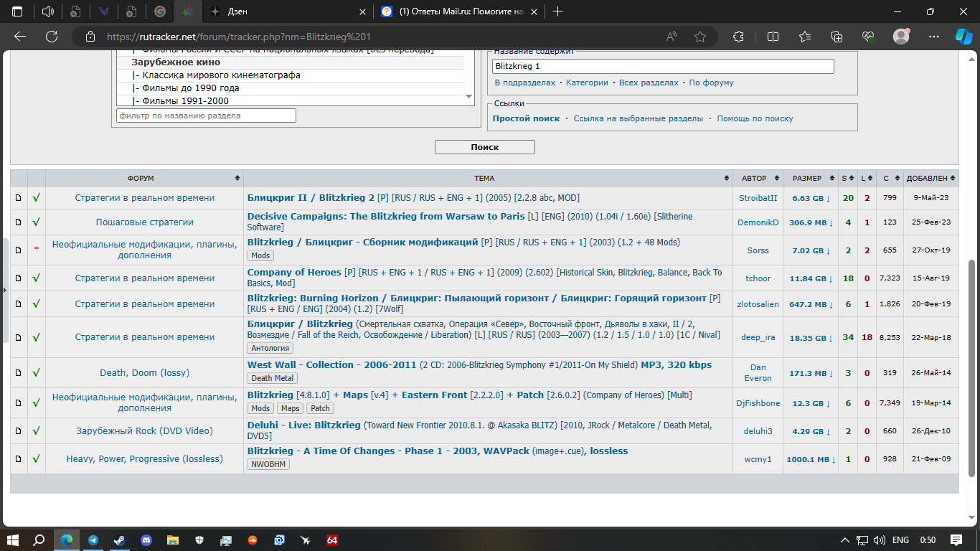This screenshot has width=980, height=551.
Task: Open Windows Start menu
Action: pos(12,540)
